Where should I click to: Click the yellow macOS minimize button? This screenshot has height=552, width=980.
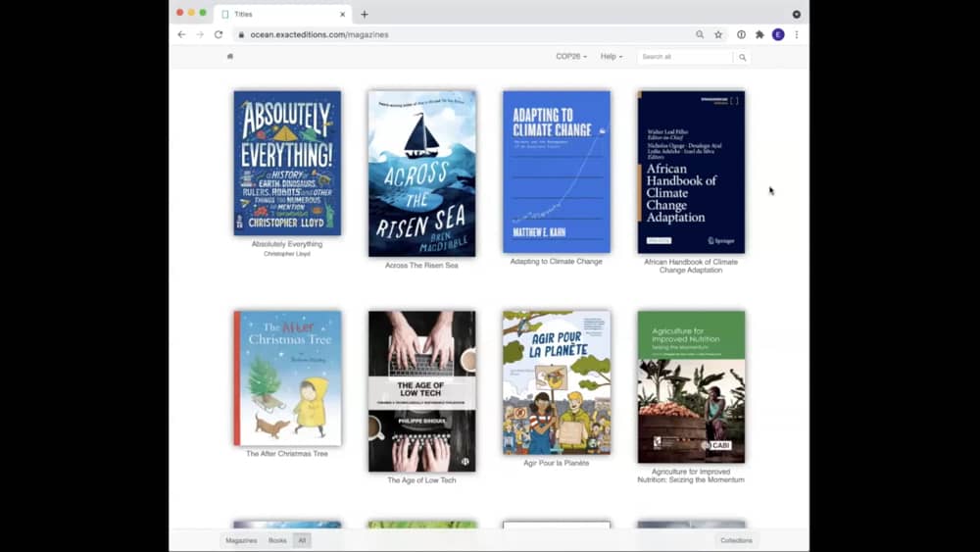coord(191,13)
